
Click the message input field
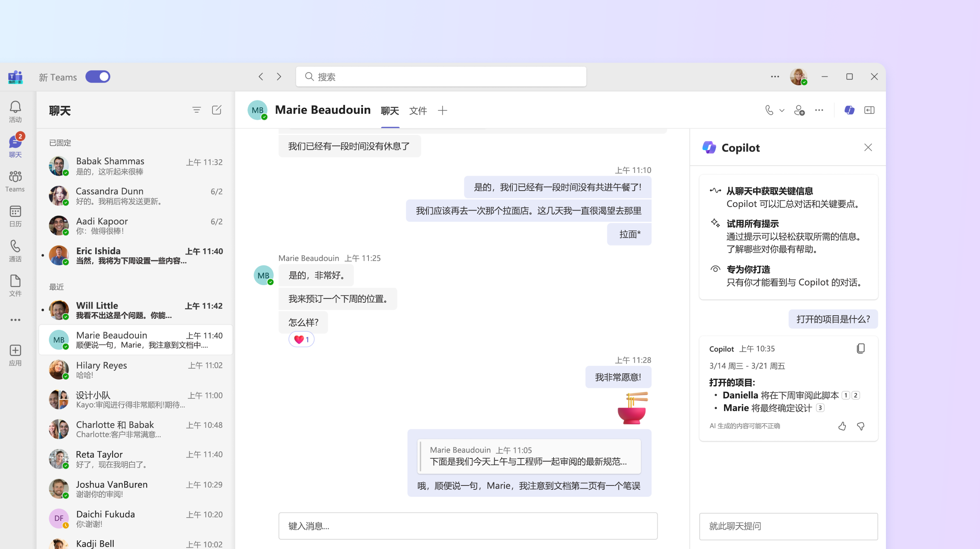coord(470,525)
